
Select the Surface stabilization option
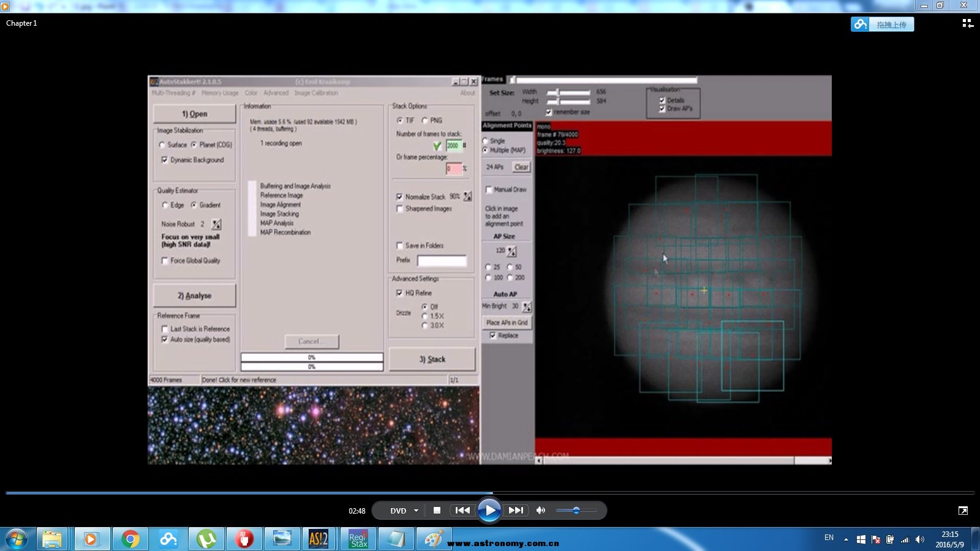click(x=162, y=145)
